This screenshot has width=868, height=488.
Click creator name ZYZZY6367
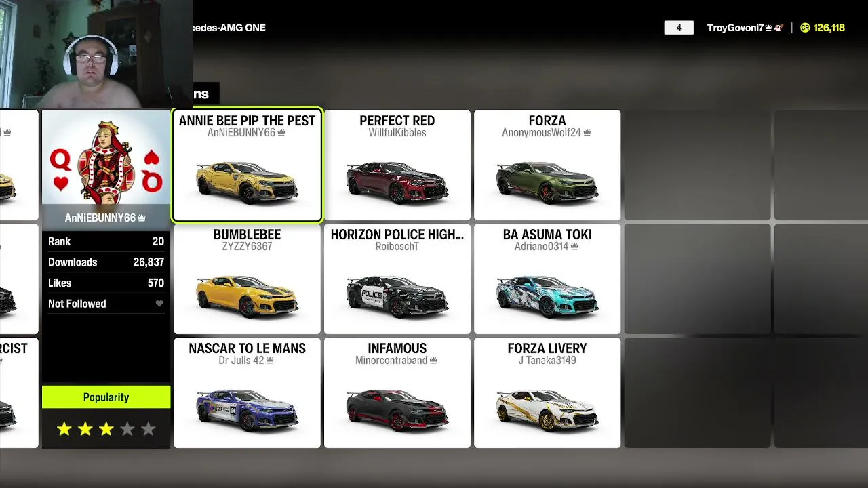pos(247,247)
